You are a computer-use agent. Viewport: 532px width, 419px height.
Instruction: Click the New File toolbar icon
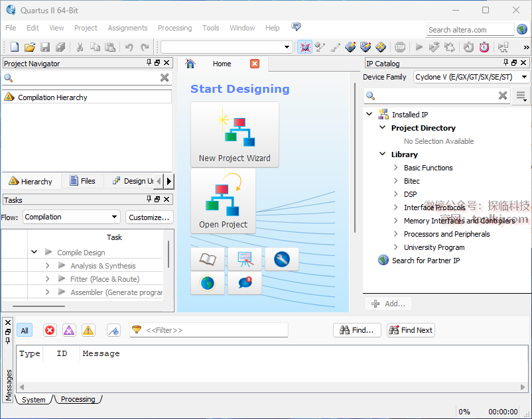click(15, 47)
